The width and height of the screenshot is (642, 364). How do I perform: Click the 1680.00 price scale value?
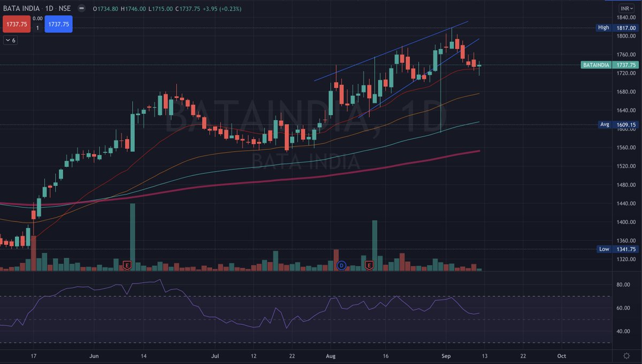pos(626,92)
